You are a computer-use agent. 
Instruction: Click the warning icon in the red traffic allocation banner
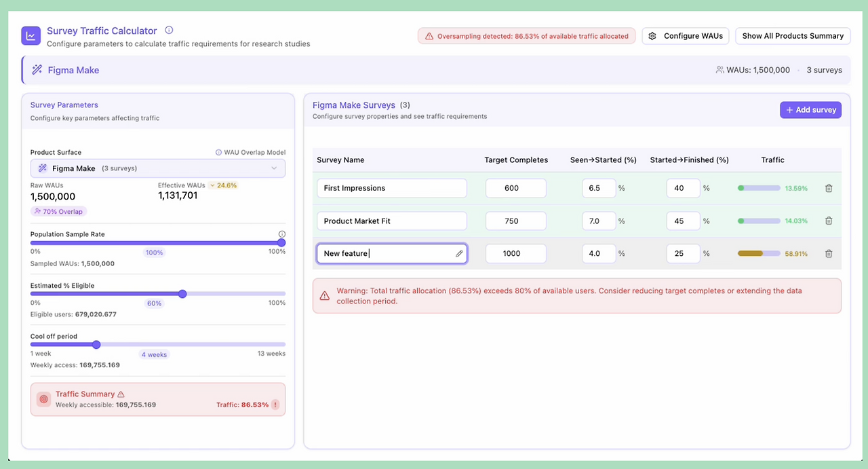coord(325,296)
